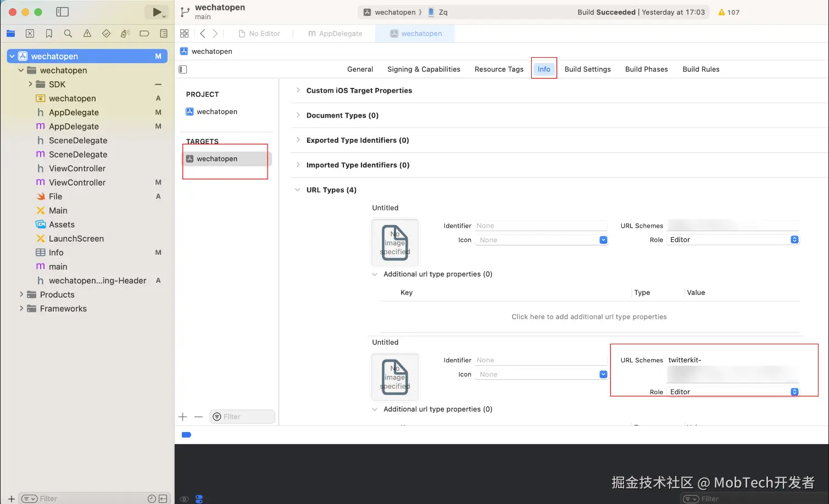Switch to the General tab
829x504 pixels.
coord(360,69)
